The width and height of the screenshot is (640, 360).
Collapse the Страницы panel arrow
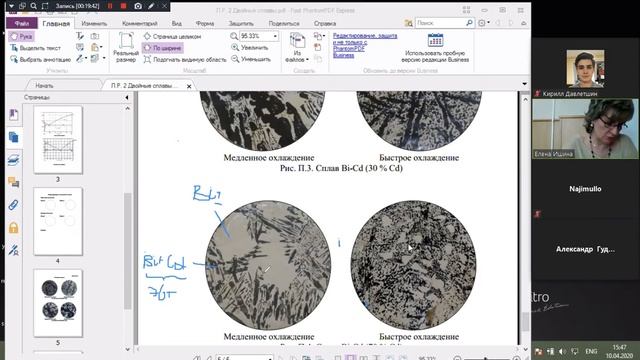[x=127, y=98]
